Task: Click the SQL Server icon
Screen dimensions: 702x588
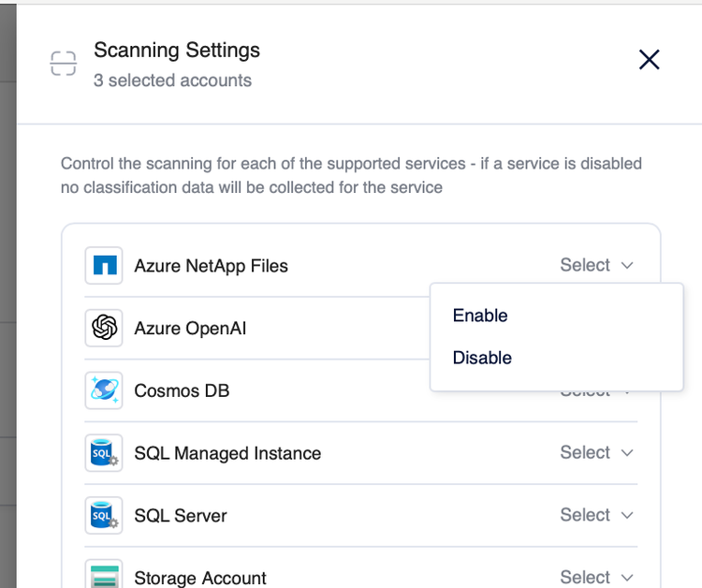Action: tap(104, 516)
